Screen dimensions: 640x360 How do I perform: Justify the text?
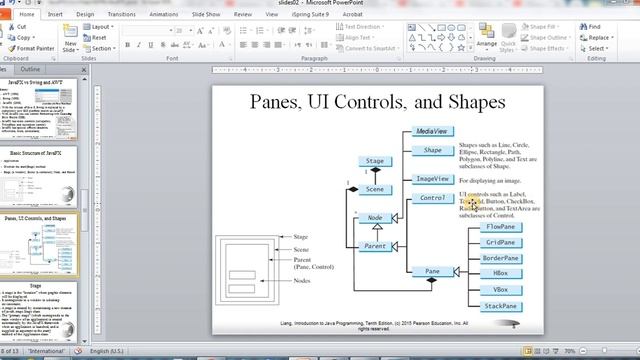tap(279, 45)
